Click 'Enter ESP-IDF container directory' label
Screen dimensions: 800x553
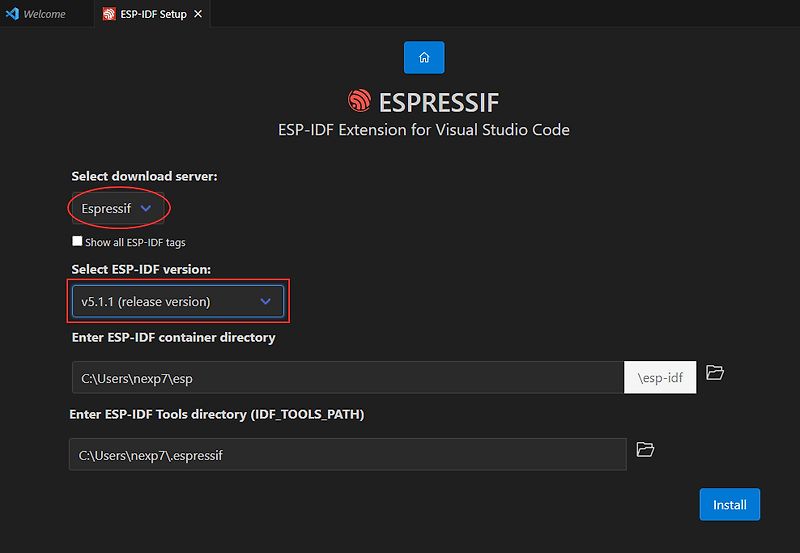pos(173,338)
